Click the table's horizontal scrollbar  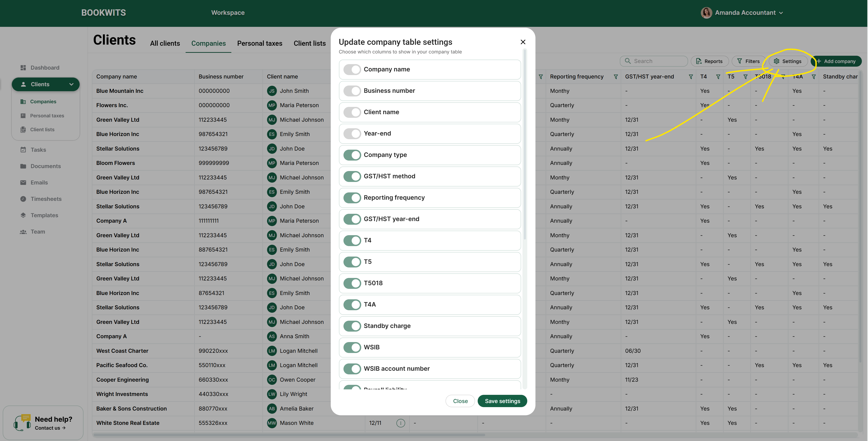(289, 435)
